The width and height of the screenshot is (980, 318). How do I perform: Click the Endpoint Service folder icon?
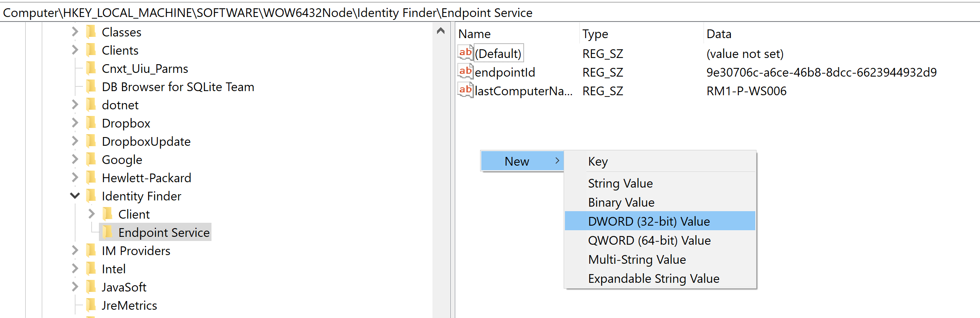pyautogui.click(x=108, y=232)
